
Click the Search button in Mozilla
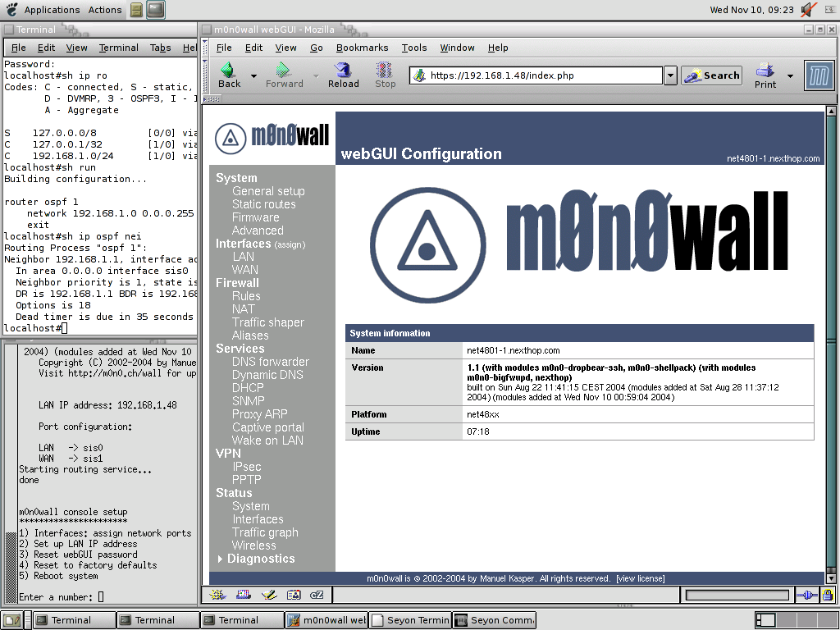pyautogui.click(x=711, y=75)
